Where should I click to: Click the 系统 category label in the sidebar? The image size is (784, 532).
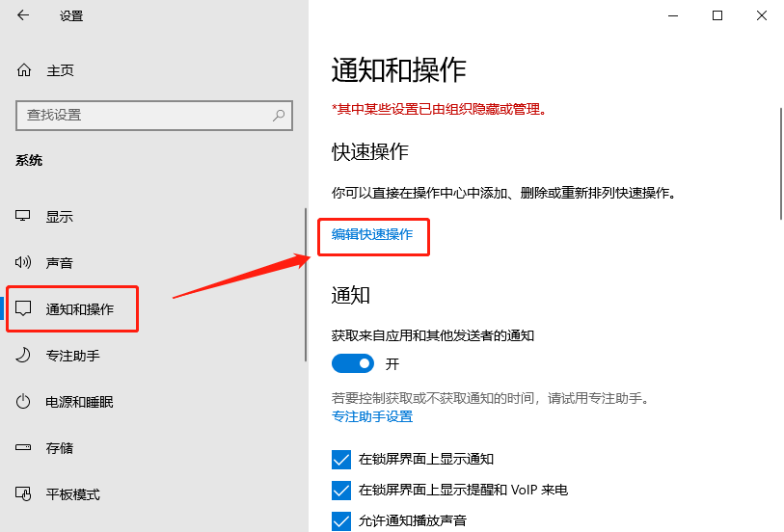point(29,160)
